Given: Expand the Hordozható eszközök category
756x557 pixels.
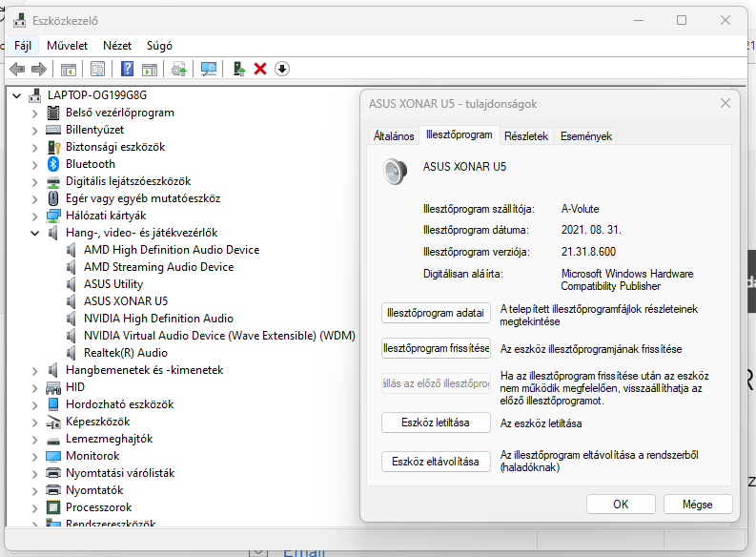Looking at the screenshot, I should [34, 404].
